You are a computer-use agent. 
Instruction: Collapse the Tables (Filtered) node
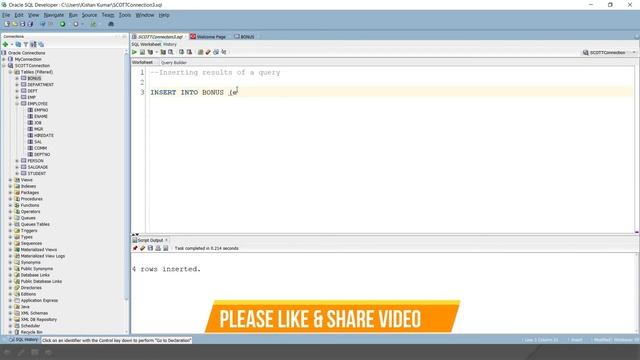point(11,72)
